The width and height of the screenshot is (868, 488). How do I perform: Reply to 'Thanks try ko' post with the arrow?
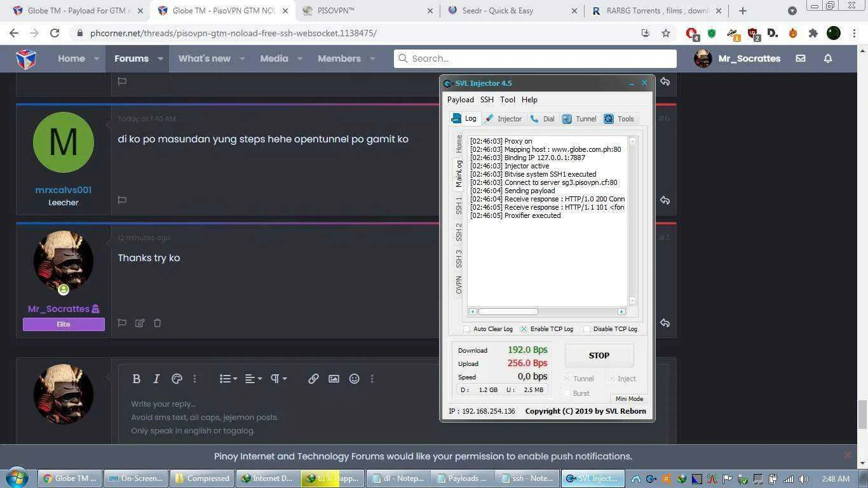click(665, 323)
